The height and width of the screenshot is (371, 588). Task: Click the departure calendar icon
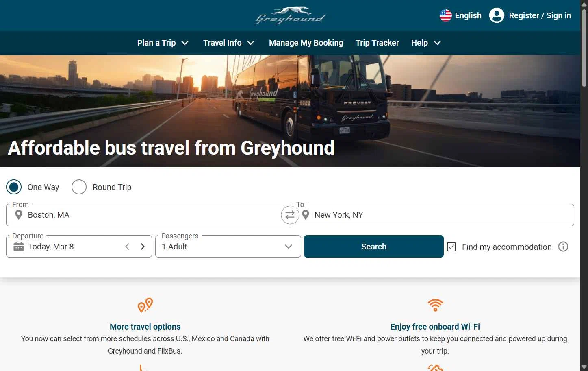(19, 247)
